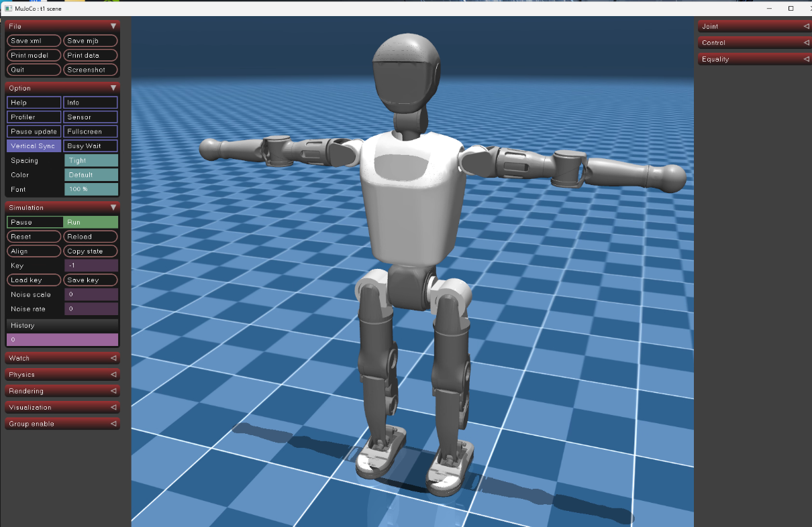Click the Noise scale slider

(x=91, y=294)
